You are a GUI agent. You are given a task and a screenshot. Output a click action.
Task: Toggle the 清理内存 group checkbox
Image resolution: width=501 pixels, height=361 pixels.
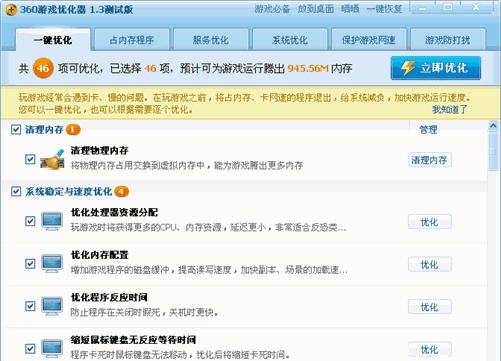[x=16, y=130]
